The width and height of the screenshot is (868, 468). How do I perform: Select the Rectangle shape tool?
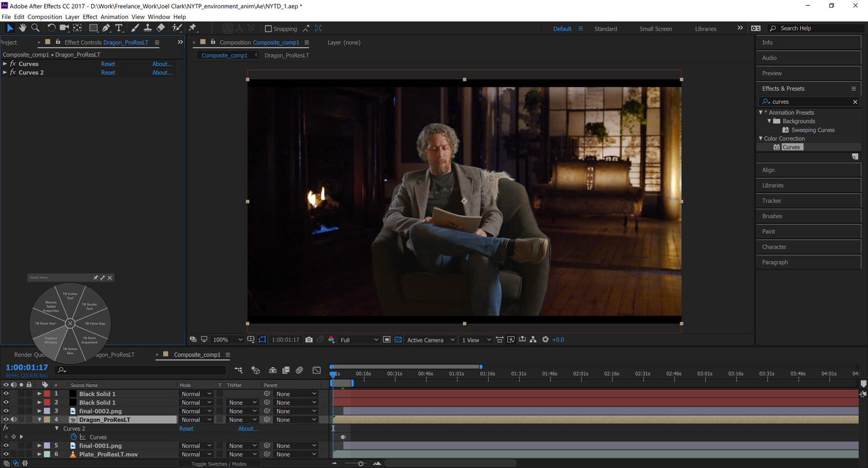tap(93, 28)
